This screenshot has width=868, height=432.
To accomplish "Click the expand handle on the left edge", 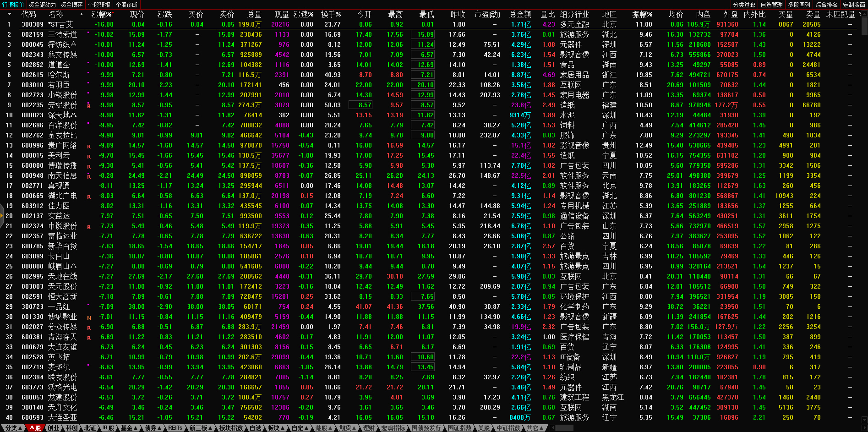I will click(1, 215).
